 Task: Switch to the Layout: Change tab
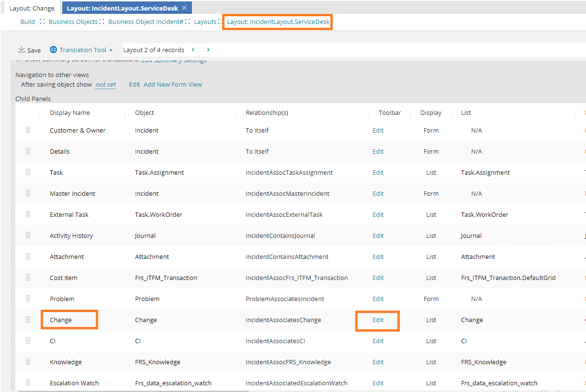[x=32, y=8]
